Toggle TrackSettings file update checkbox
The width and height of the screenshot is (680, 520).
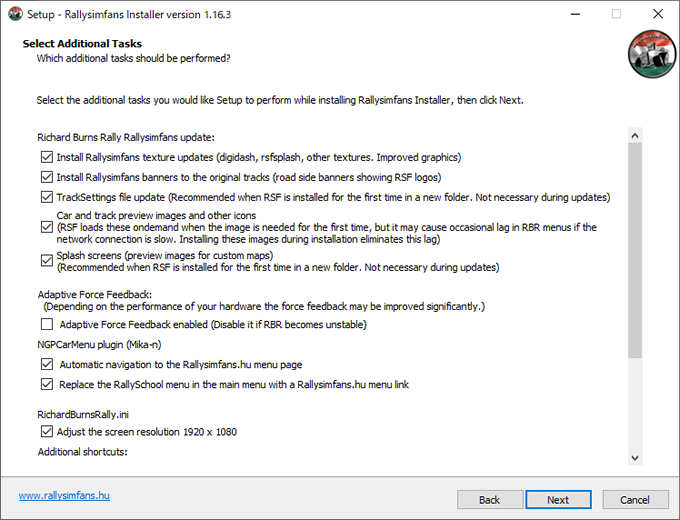click(x=47, y=197)
